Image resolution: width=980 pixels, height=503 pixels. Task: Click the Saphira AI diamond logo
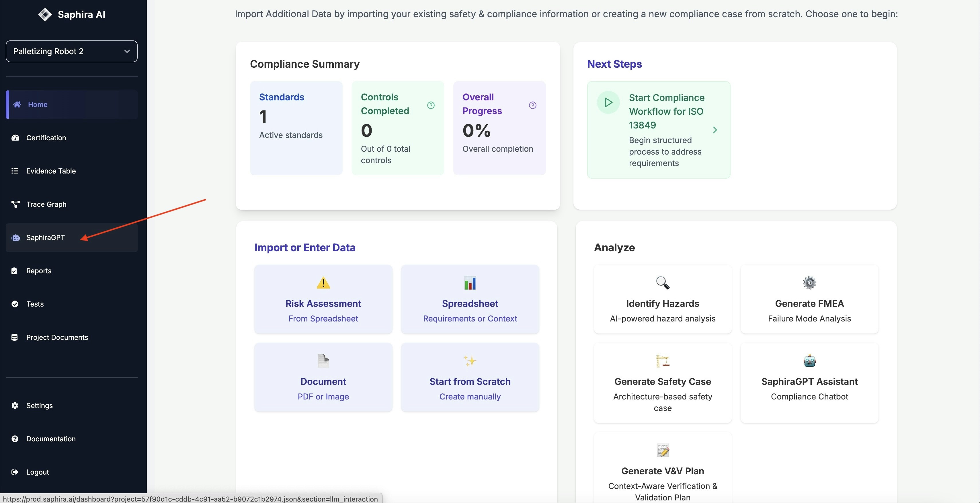45,14
